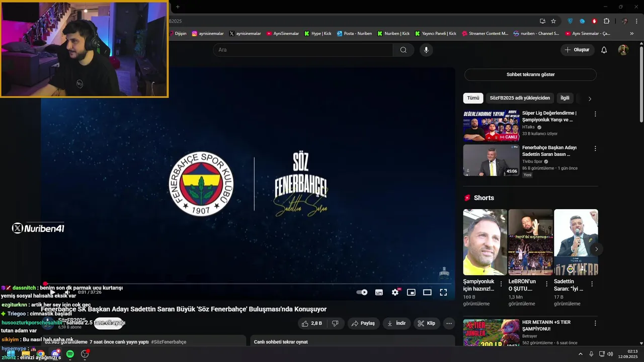
Task: Click the Oluştur create button
Action: [x=578, y=50]
